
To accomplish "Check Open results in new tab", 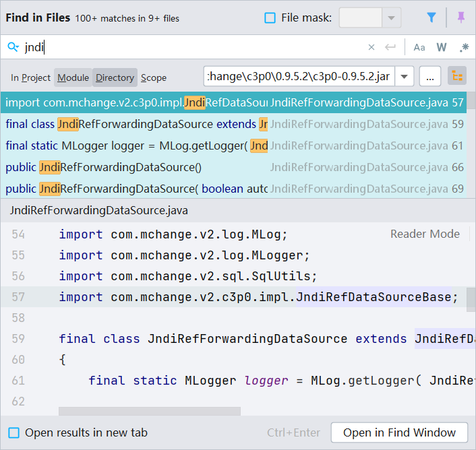I will tap(13, 432).
